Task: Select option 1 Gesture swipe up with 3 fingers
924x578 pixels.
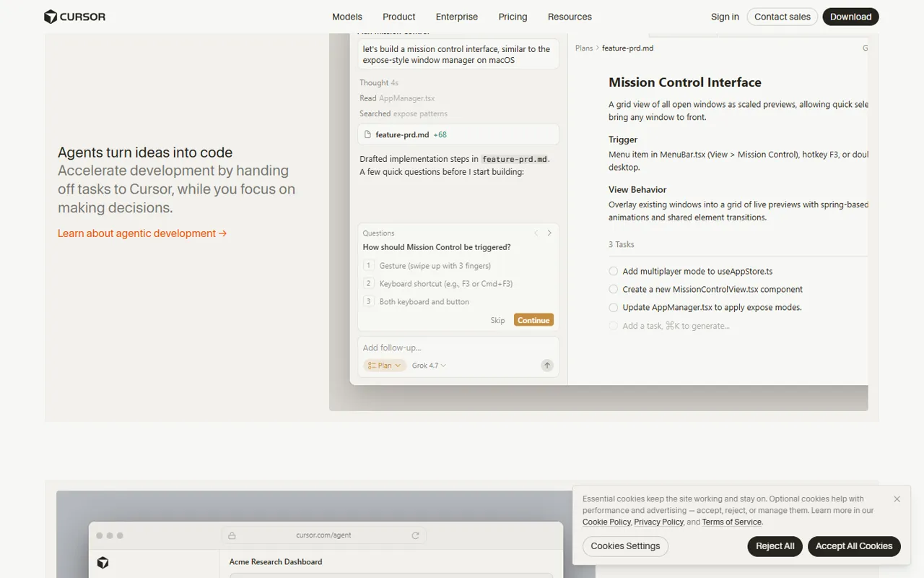Action: (x=458, y=266)
